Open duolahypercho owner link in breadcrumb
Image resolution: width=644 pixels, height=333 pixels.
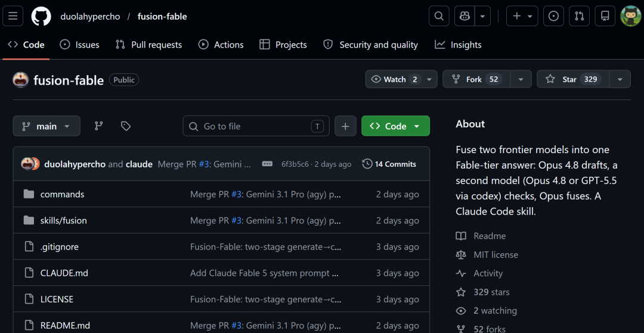coord(91,17)
